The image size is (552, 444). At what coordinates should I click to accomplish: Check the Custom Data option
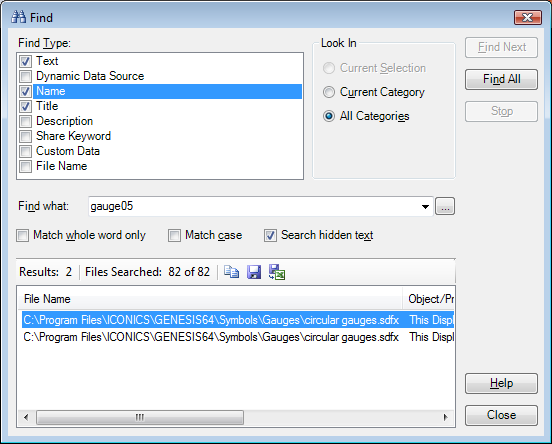click(25, 151)
